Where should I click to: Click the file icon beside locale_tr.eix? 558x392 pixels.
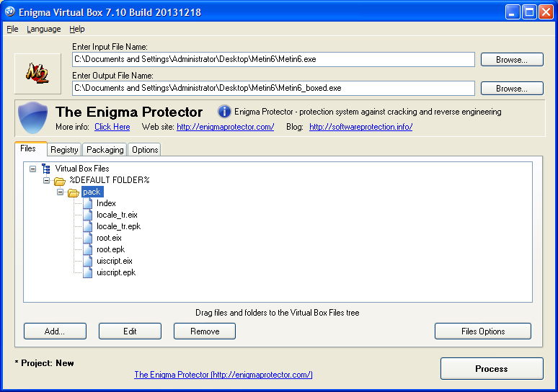click(x=87, y=215)
